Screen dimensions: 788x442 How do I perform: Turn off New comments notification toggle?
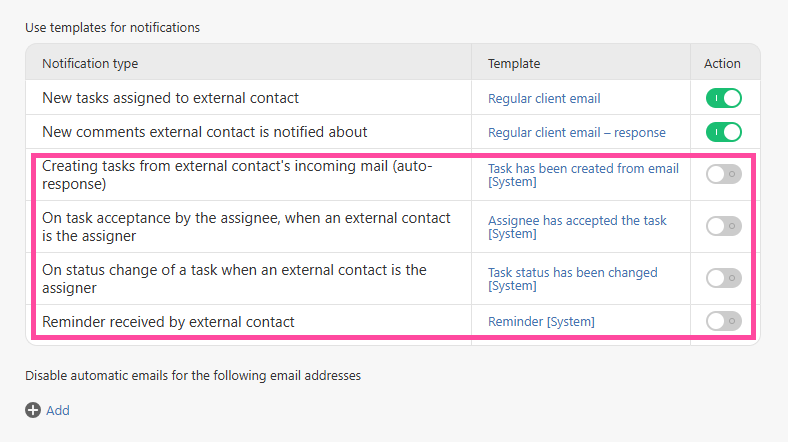(x=723, y=132)
